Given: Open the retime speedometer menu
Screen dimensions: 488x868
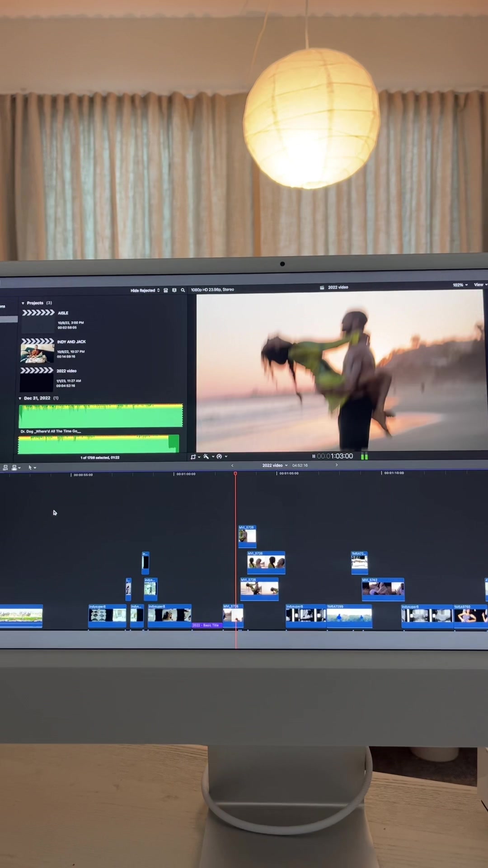Looking at the screenshot, I should tap(221, 457).
